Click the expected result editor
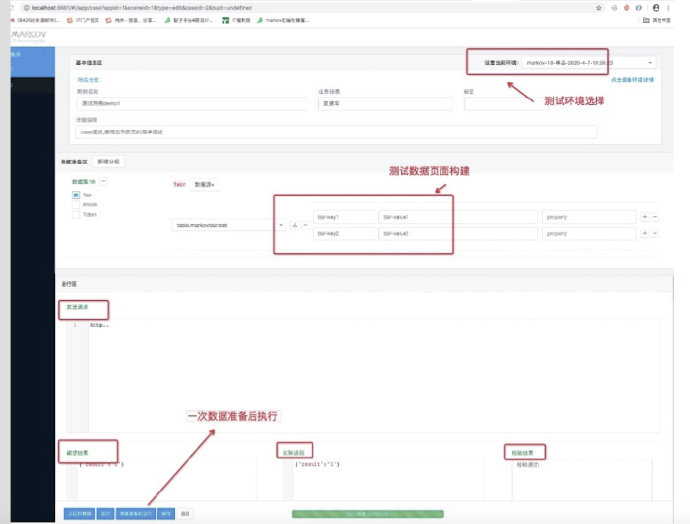 (x=161, y=480)
